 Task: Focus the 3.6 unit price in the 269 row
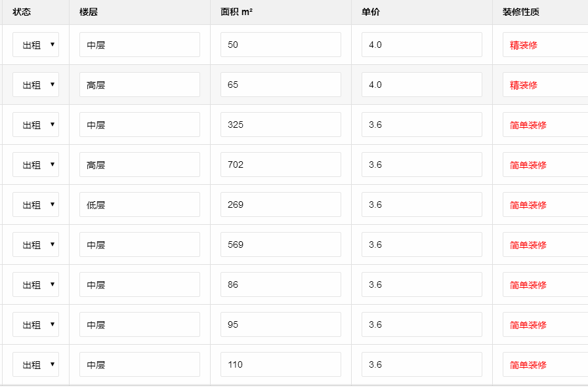pyautogui.click(x=421, y=204)
